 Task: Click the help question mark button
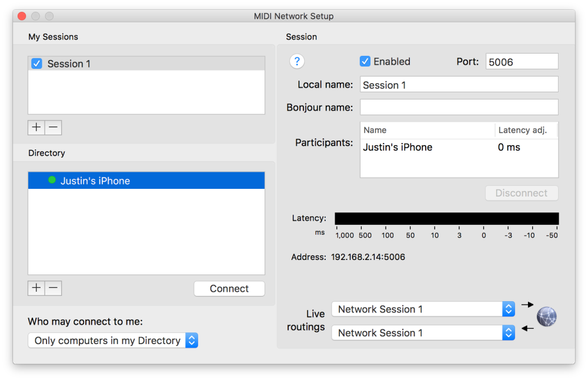click(297, 61)
